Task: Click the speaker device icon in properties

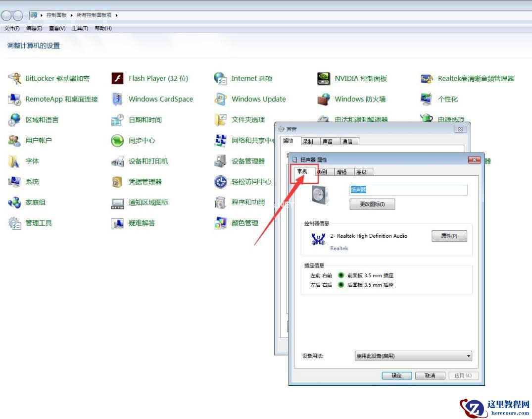Action: click(320, 195)
